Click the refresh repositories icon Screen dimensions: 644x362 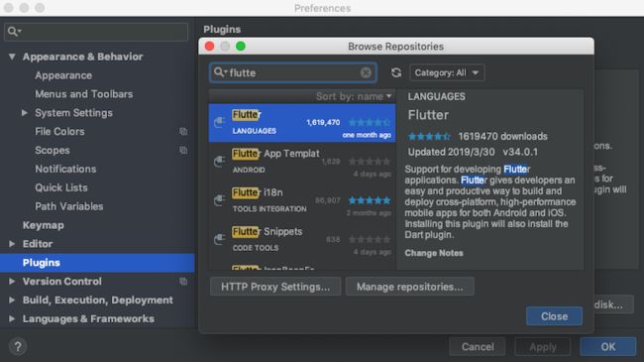(x=396, y=72)
